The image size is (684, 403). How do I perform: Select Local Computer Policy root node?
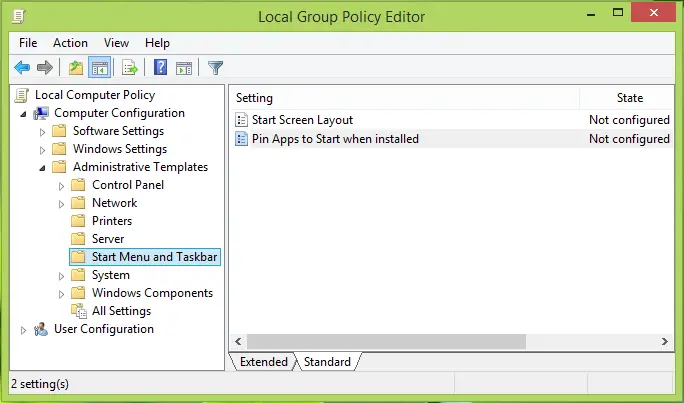[x=95, y=95]
